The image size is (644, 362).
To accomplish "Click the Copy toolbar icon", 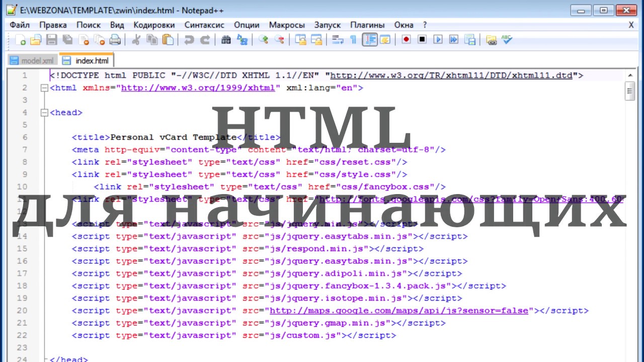I will point(151,40).
